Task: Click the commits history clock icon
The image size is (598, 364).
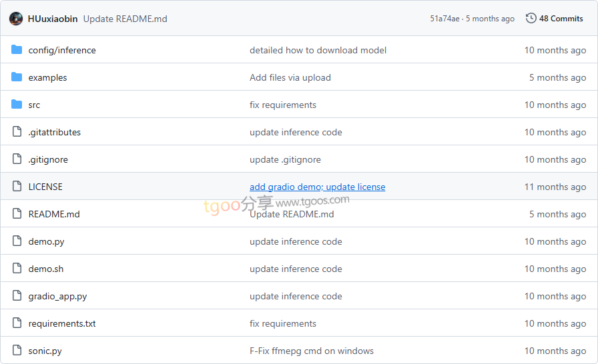Action: [x=531, y=19]
